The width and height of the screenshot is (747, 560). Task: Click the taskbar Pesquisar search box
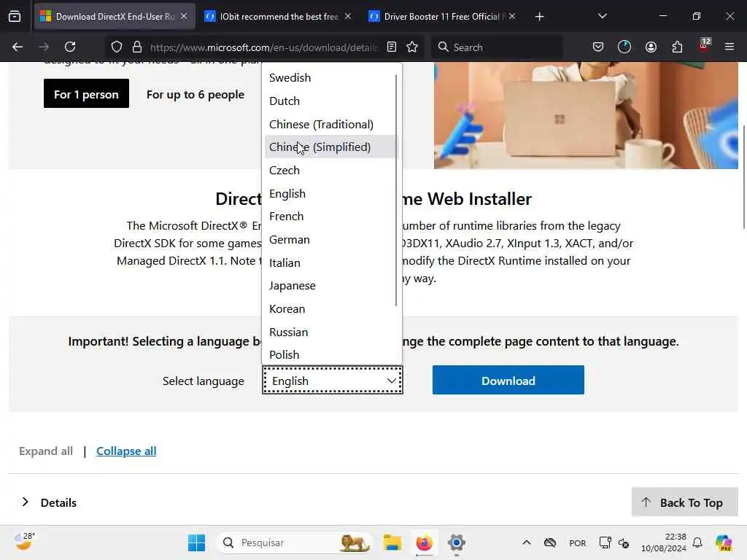(x=295, y=542)
